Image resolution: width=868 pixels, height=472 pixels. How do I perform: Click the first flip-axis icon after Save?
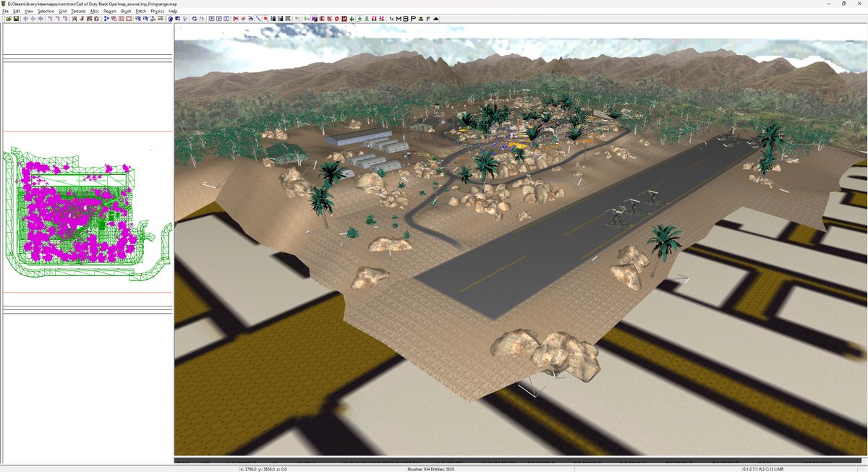coord(25,19)
